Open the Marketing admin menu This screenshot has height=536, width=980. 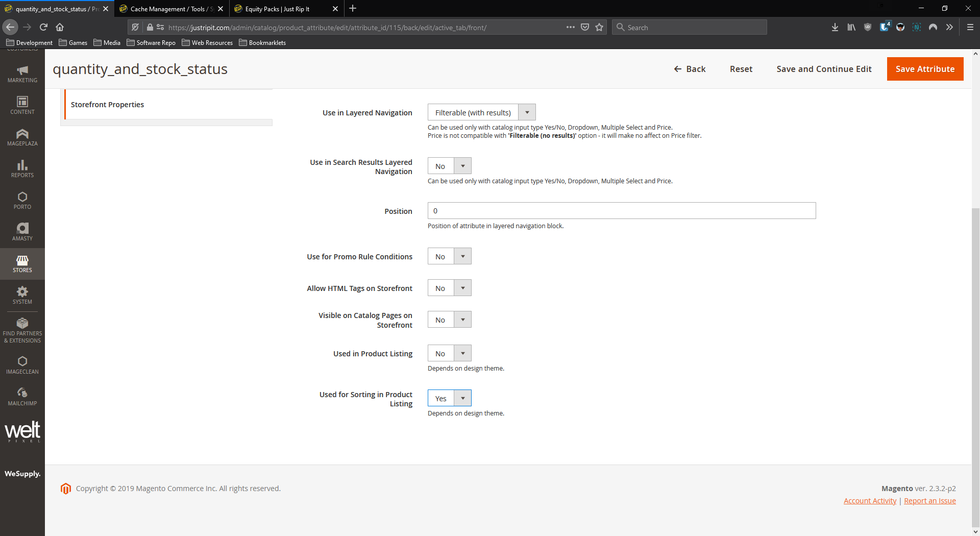[22, 74]
